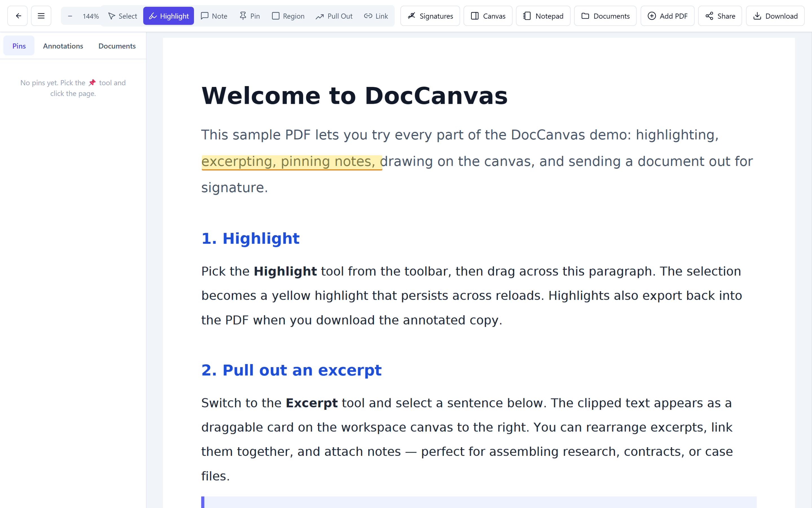Pick the Pin tool in the toolbar

point(250,16)
